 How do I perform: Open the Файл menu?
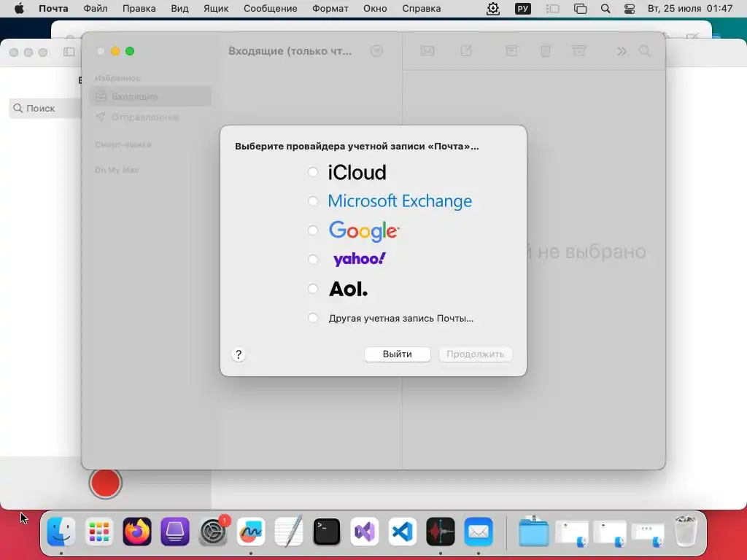click(x=96, y=9)
